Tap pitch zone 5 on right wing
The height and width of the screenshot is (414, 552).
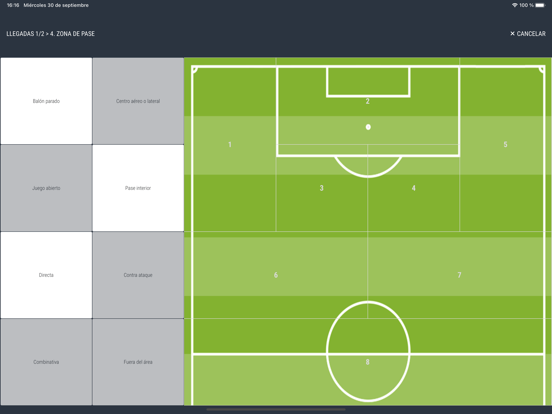[x=506, y=144]
